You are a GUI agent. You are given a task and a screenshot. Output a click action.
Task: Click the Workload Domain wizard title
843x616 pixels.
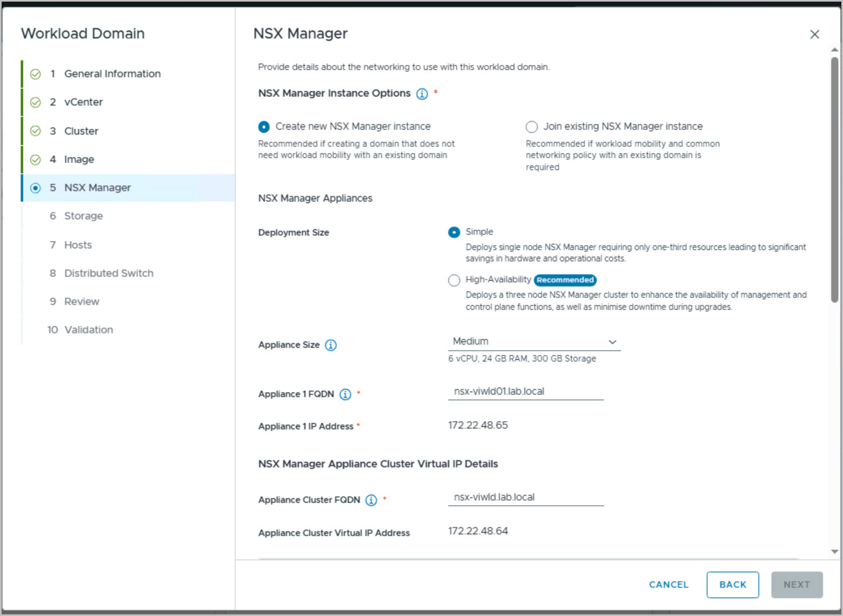82,33
